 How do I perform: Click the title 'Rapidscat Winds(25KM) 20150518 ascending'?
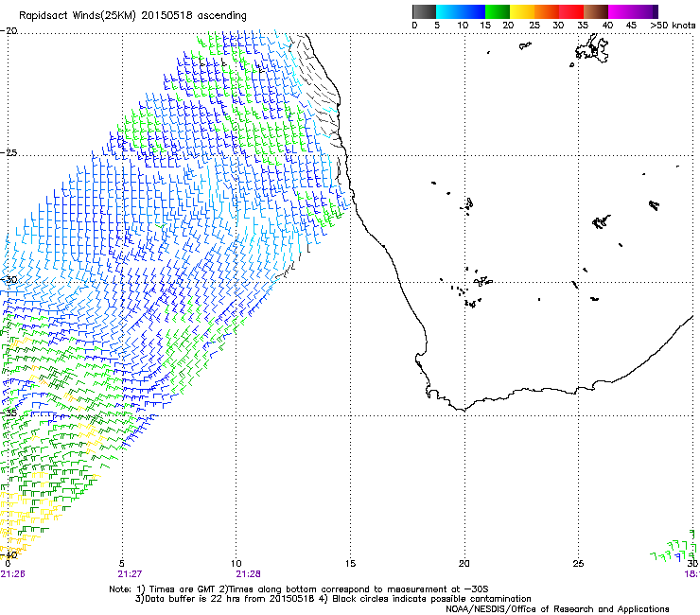click(x=132, y=15)
